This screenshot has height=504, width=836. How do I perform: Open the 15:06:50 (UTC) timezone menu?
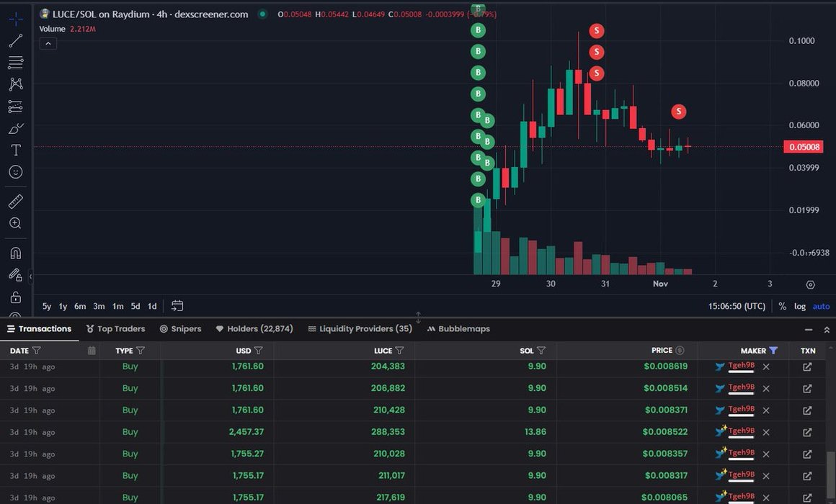(x=737, y=306)
